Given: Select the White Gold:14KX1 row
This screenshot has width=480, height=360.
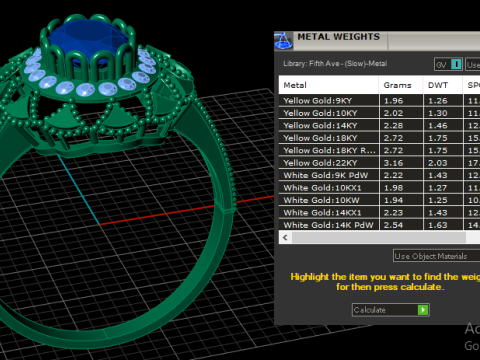Looking at the screenshot, I should [379, 213].
